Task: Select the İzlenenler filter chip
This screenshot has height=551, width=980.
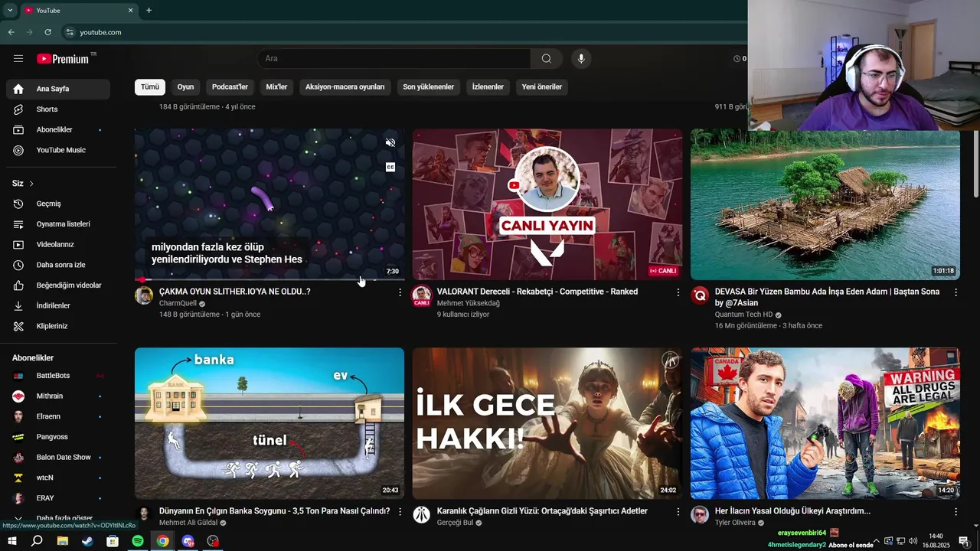Action: pos(488,87)
